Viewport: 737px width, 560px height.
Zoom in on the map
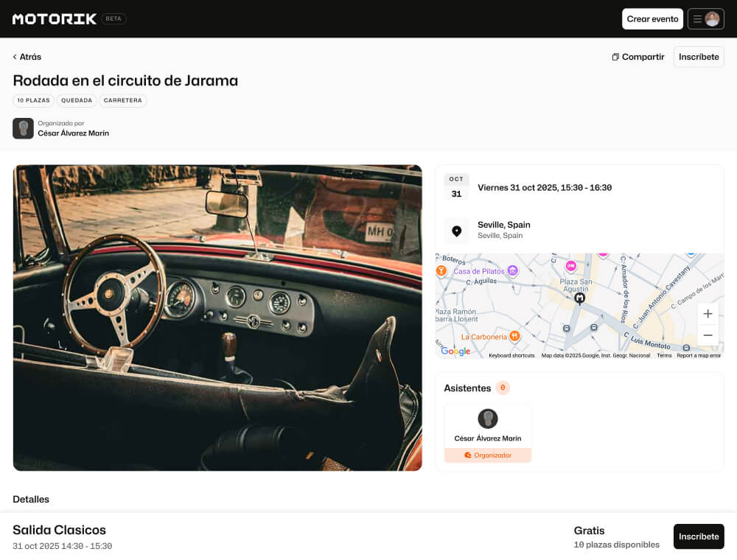[708, 314]
